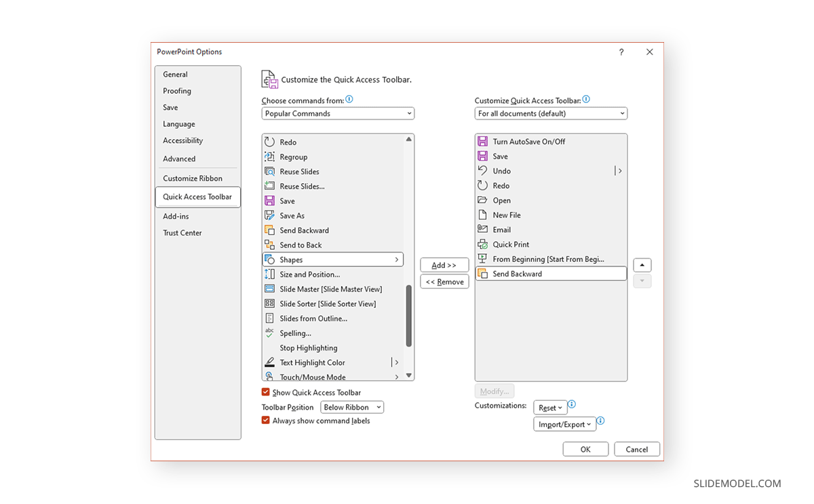This screenshot has height=504, width=814.
Task: Click the Send to Back icon
Action: point(269,245)
